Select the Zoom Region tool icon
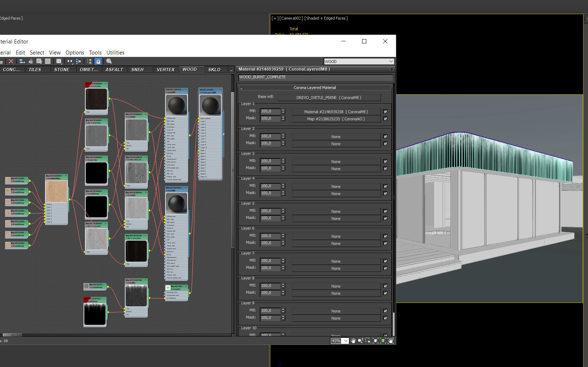Viewport: 588px width, 367px height. (368, 341)
